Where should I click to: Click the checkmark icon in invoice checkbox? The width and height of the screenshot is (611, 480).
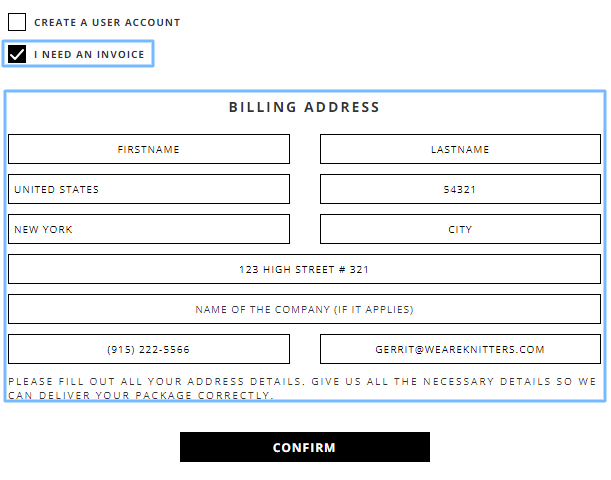point(17,54)
